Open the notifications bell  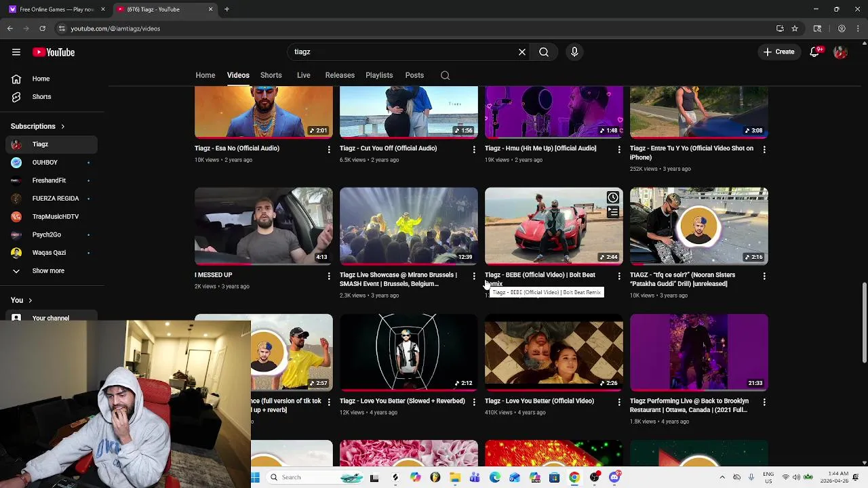point(816,52)
